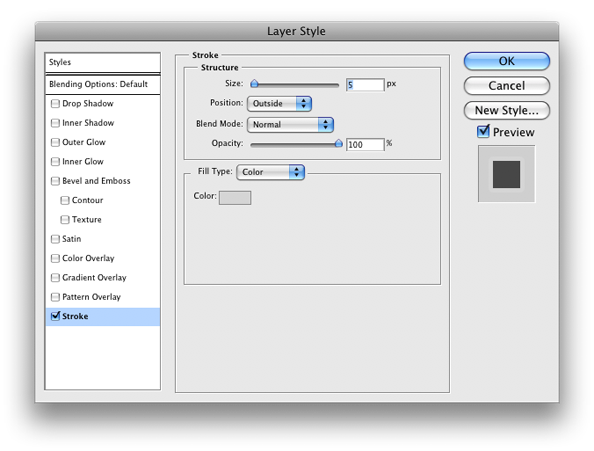Open the Fill Type dropdown showing Color
This screenshot has width=594, height=451.
pyautogui.click(x=270, y=172)
